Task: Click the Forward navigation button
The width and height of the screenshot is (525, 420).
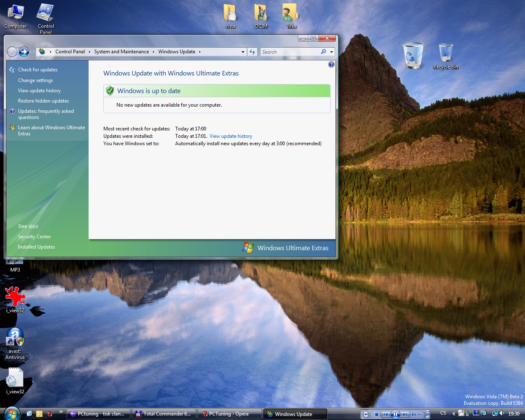Action: click(x=24, y=52)
